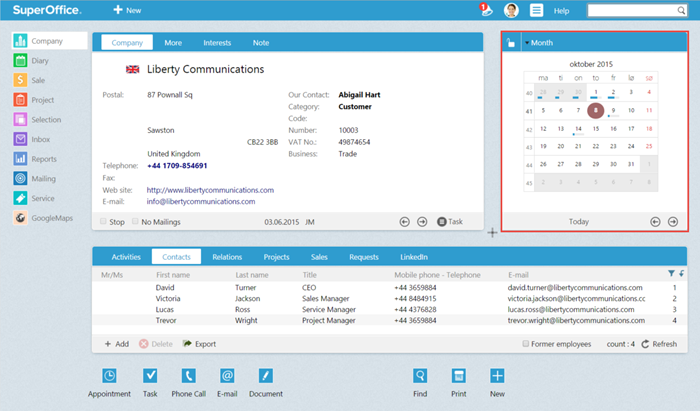Screen dimensions: 700x411
Task: Open the Sale dollar icon
Action: click(20, 80)
